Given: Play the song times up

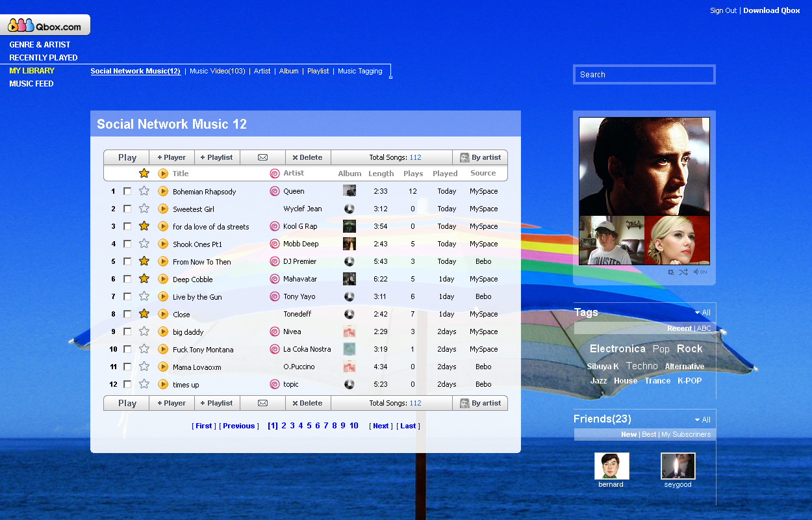Looking at the screenshot, I should [x=163, y=384].
